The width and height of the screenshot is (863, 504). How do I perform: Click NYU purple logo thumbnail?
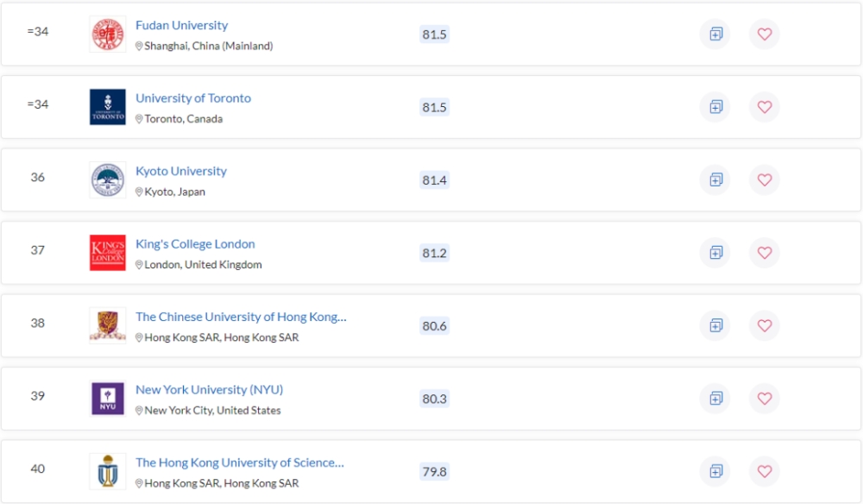(x=108, y=399)
